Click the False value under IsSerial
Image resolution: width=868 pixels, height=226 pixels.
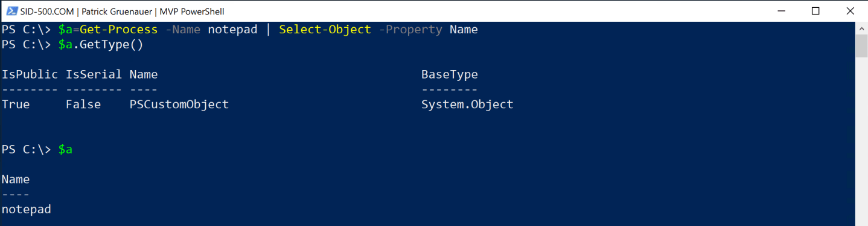pyautogui.click(x=83, y=105)
